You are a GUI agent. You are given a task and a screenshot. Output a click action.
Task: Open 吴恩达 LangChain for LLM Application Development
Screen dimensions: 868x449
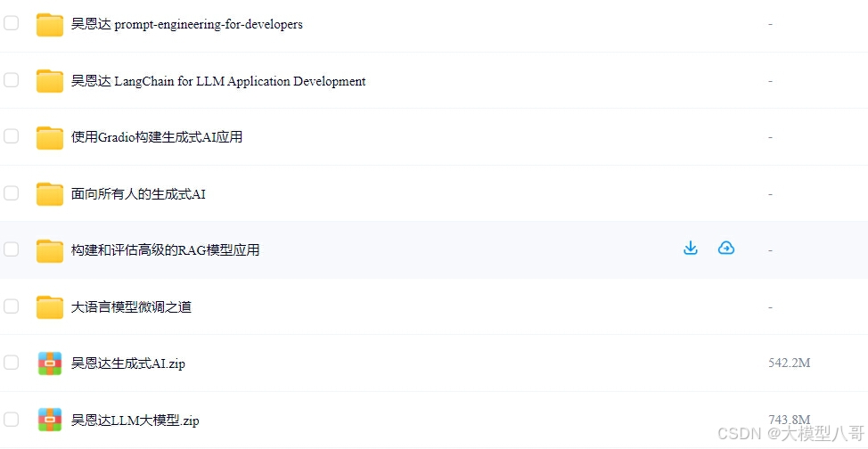point(218,81)
